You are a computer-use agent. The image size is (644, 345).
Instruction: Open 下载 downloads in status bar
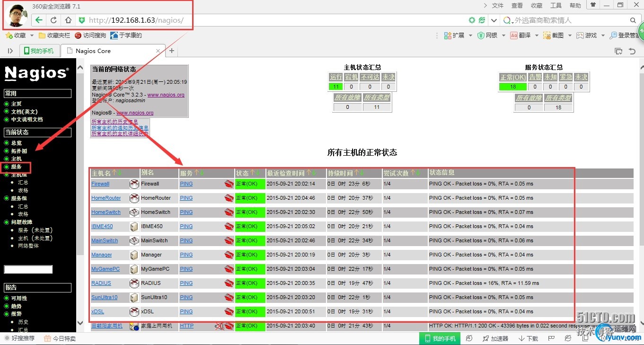[x=529, y=338]
